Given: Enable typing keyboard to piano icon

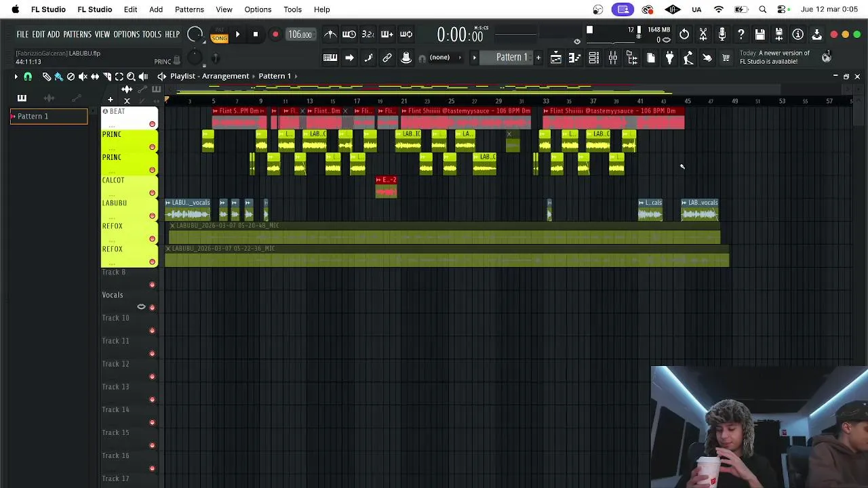Looking at the screenshot, I should tap(330, 58).
